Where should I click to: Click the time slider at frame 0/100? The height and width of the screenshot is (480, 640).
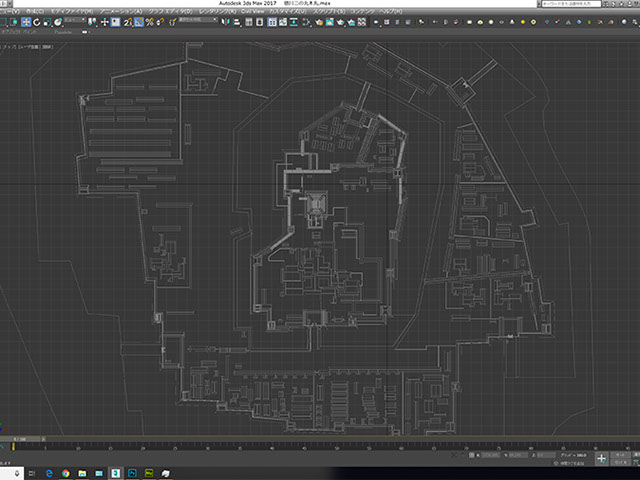(22, 439)
